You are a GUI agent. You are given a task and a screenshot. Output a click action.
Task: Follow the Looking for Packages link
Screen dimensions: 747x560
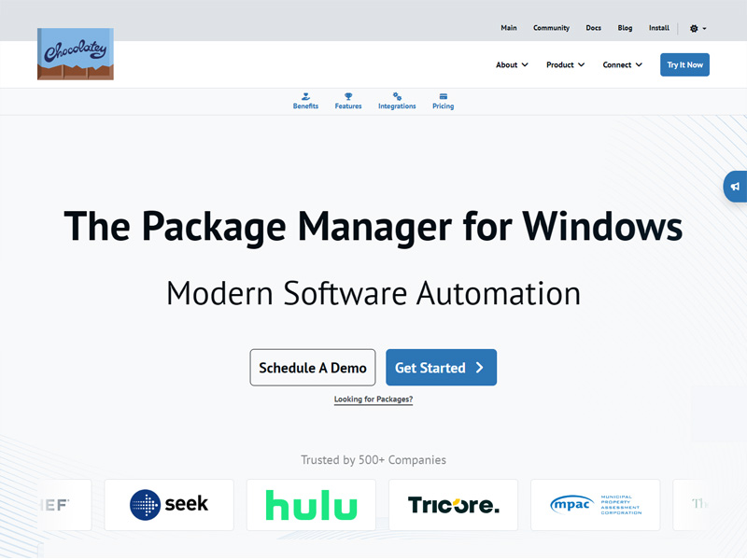373,399
